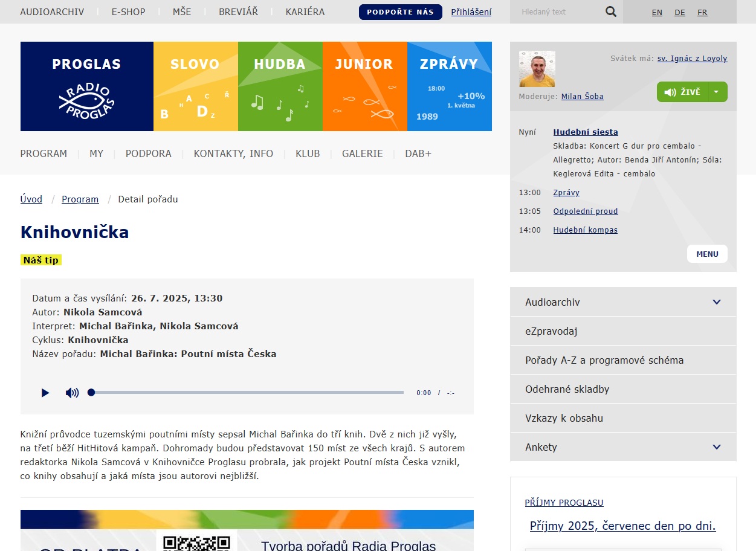Open MY in main menu
This screenshot has height=551, width=756.
96,153
